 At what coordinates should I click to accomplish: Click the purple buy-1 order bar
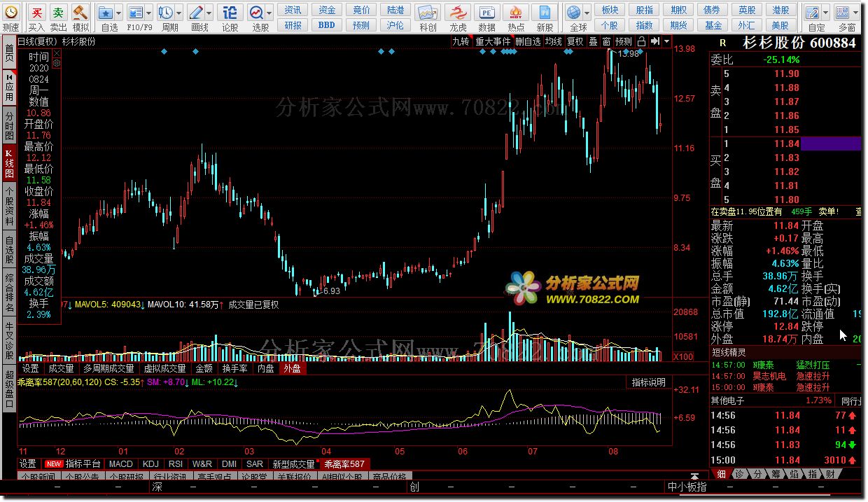pos(830,144)
